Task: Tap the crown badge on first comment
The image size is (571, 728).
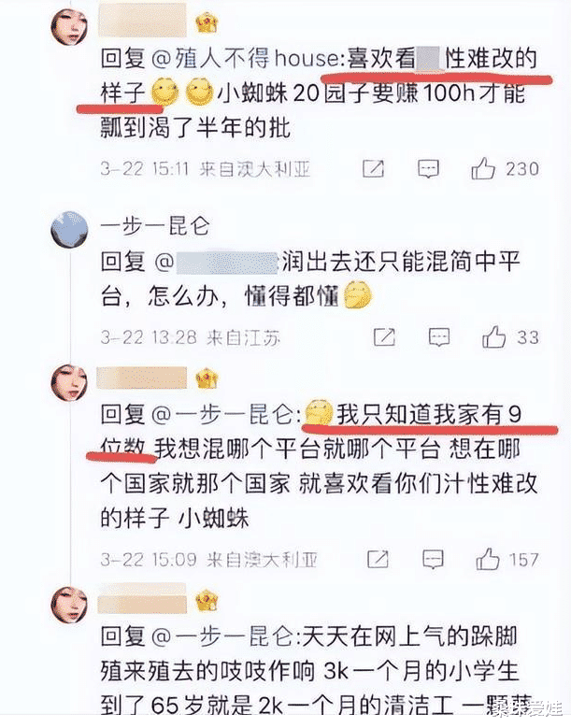Action: click(207, 23)
